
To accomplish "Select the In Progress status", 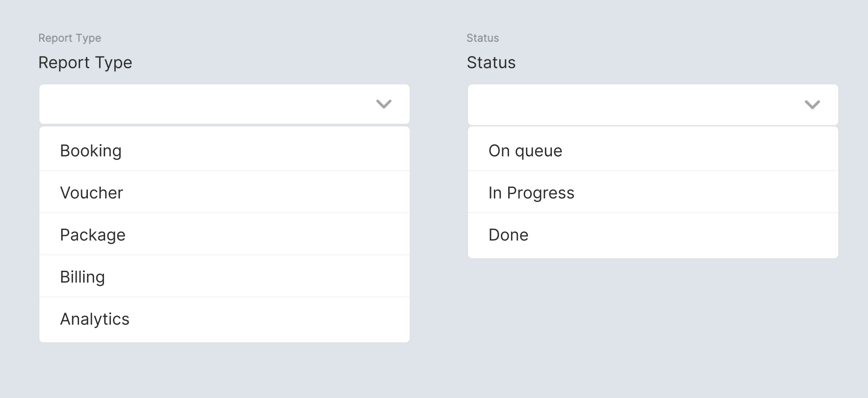I will click(531, 193).
